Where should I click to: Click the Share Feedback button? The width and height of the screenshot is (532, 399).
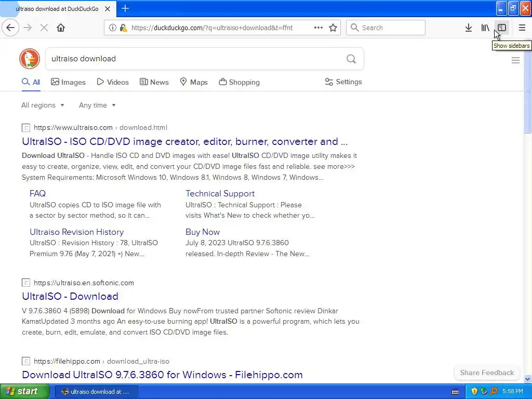tap(487, 373)
